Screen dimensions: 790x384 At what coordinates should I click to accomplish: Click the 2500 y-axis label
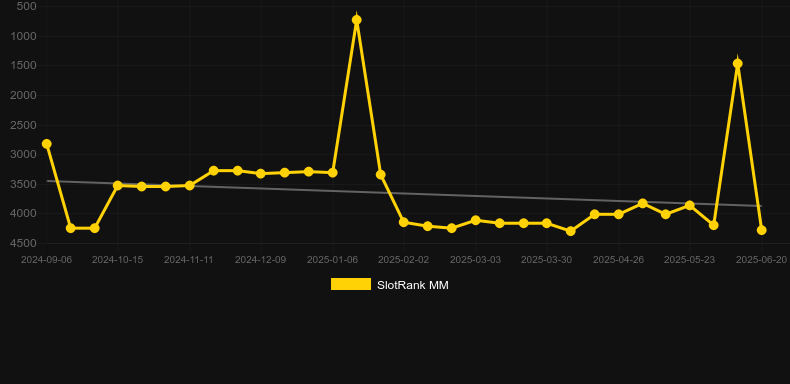[x=23, y=125]
